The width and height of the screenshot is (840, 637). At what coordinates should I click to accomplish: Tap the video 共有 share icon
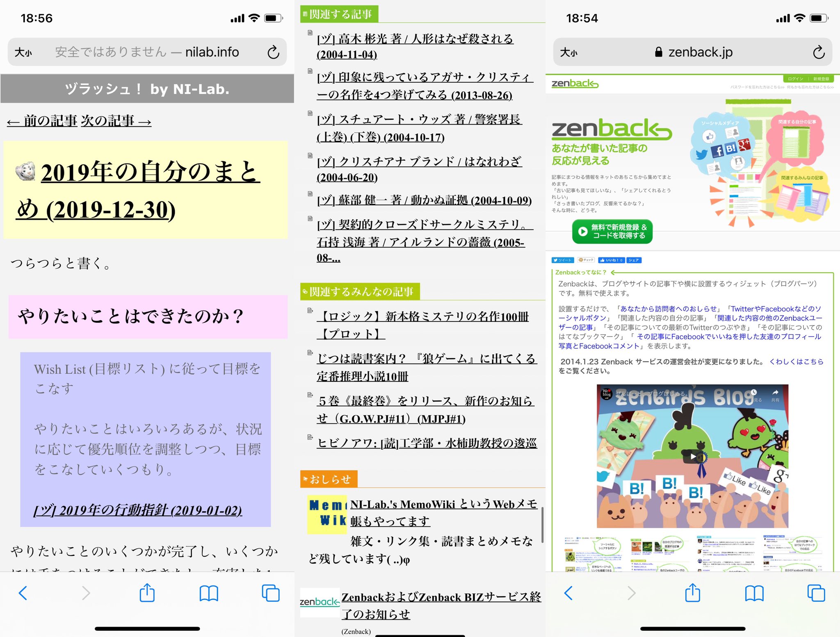(775, 395)
